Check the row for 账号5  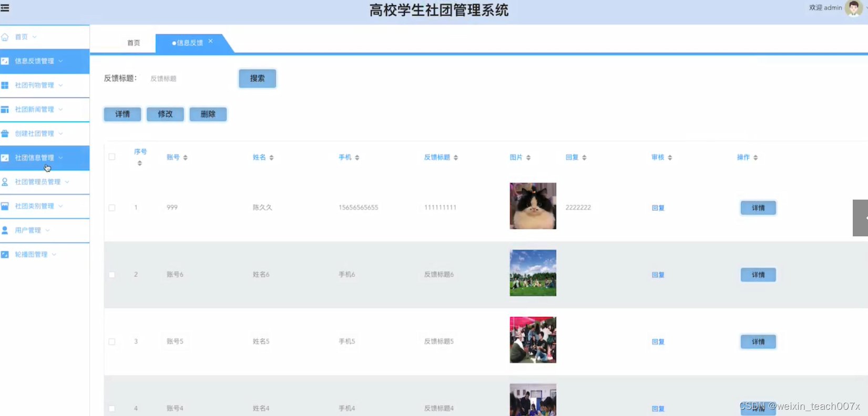click(x=112, y=341)
